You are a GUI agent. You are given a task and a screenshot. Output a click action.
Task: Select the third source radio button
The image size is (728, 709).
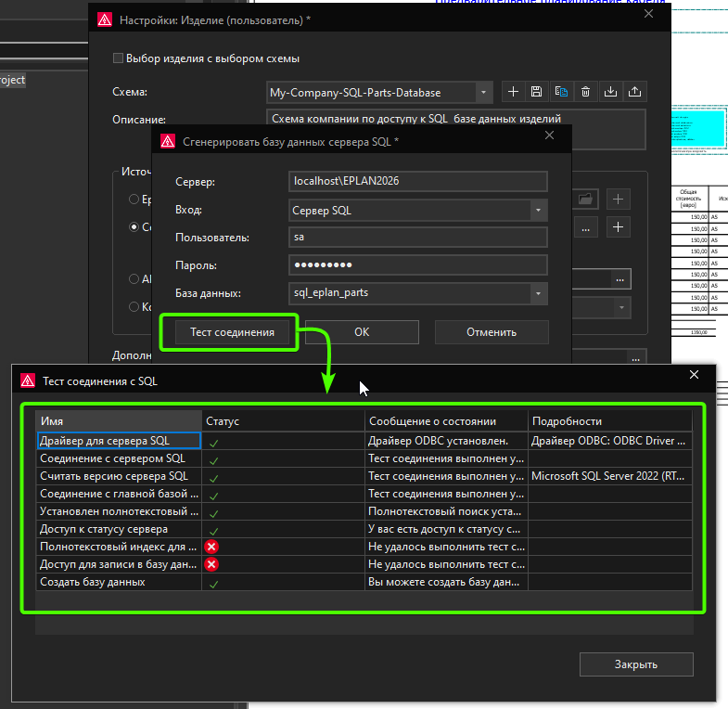click(134, 278)
